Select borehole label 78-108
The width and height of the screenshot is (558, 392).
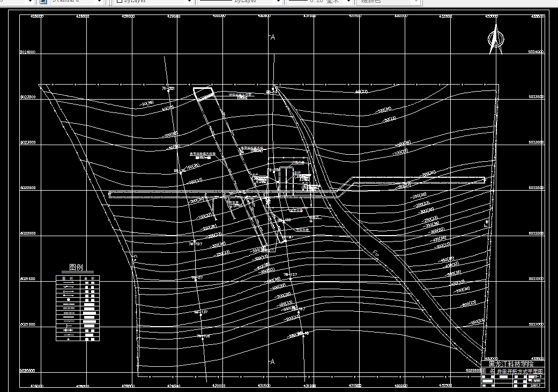[203, 336]
